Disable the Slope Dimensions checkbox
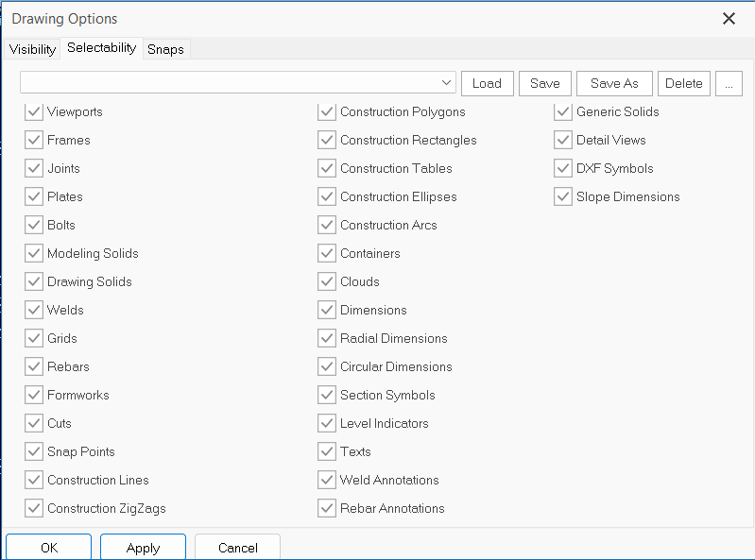Image resolution: width=755 pixels, height=560 pixels. pos(563,197)
